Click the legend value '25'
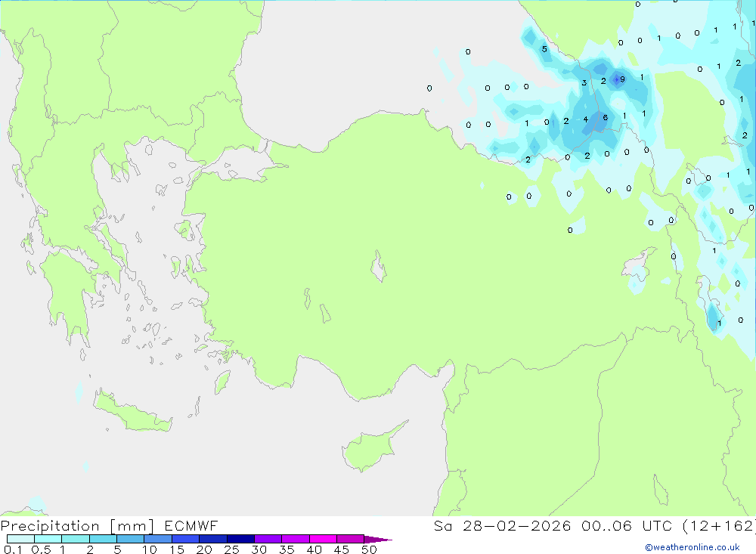Screen dimensions: 756x554 click(231, 549)
